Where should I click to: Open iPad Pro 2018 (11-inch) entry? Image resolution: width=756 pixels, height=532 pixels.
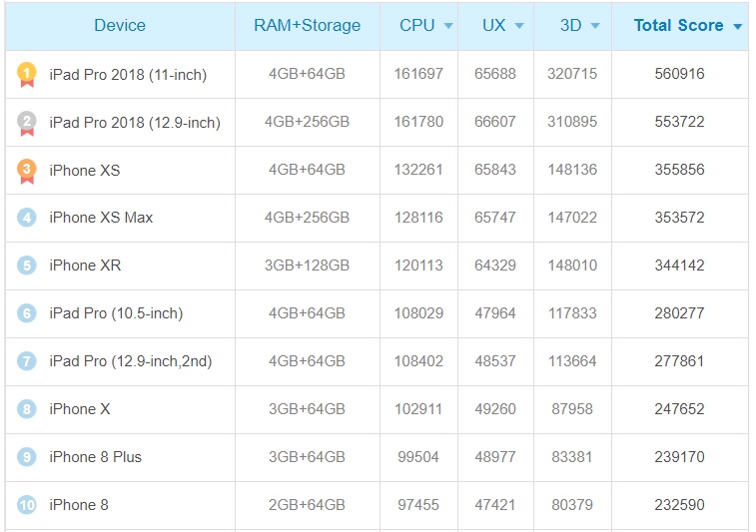point(127,74)
